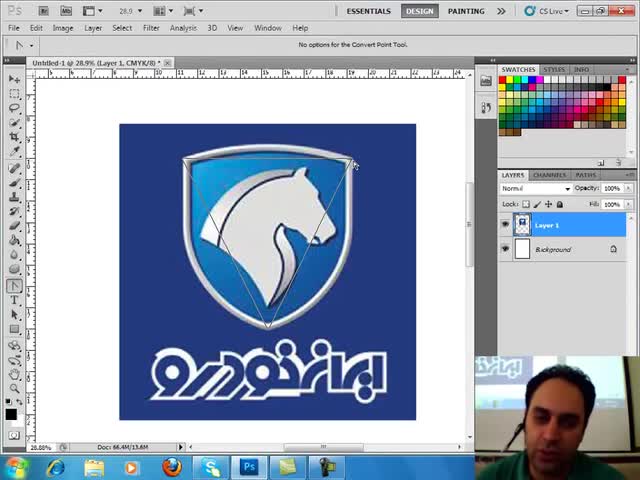The image size is (640, 480).
Task: Close the Untitled-1 document tab
Action: [x=167, y=63]
